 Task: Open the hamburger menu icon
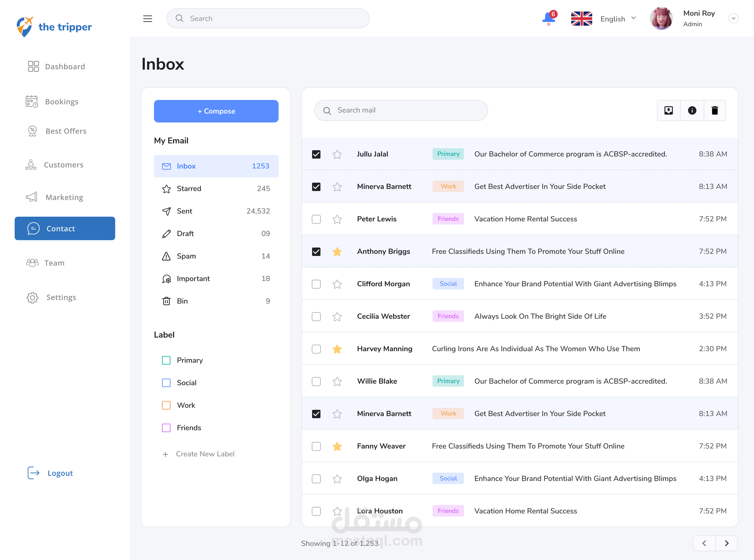148,19
